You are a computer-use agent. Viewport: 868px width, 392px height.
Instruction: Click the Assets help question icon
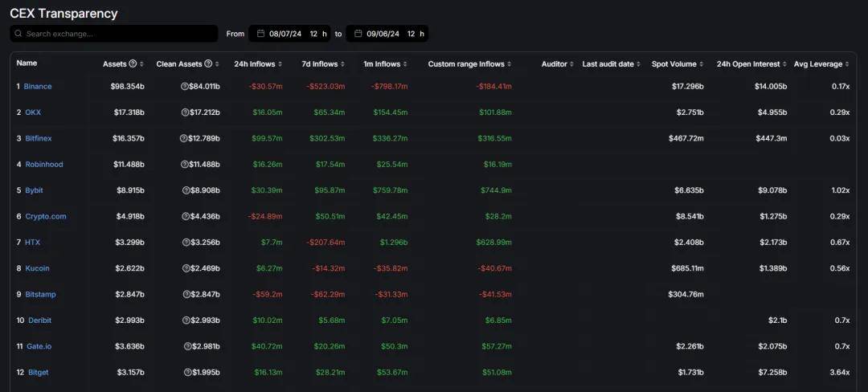click(133, 63)
